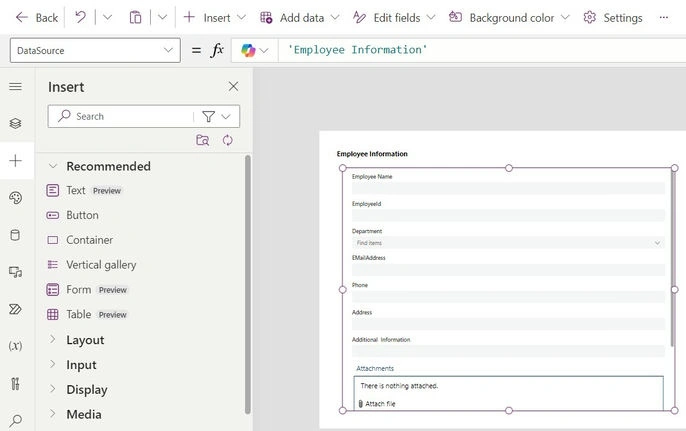Open the Data cylinder sidebar icon

pyautogui.click(x=15, y=235)
